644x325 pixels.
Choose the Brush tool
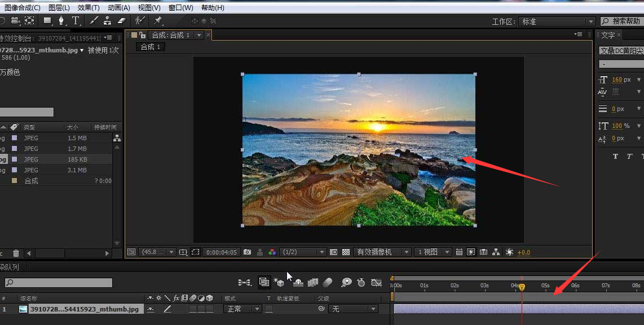[93, 21]
